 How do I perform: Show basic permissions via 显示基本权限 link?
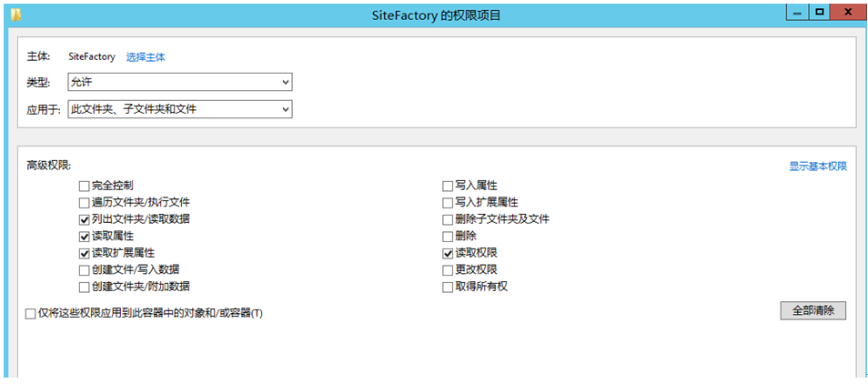pos(817,167)
